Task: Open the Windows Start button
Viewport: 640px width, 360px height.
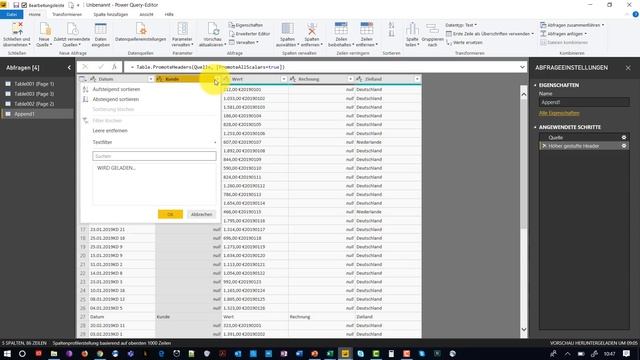Action: click(7, 353)
